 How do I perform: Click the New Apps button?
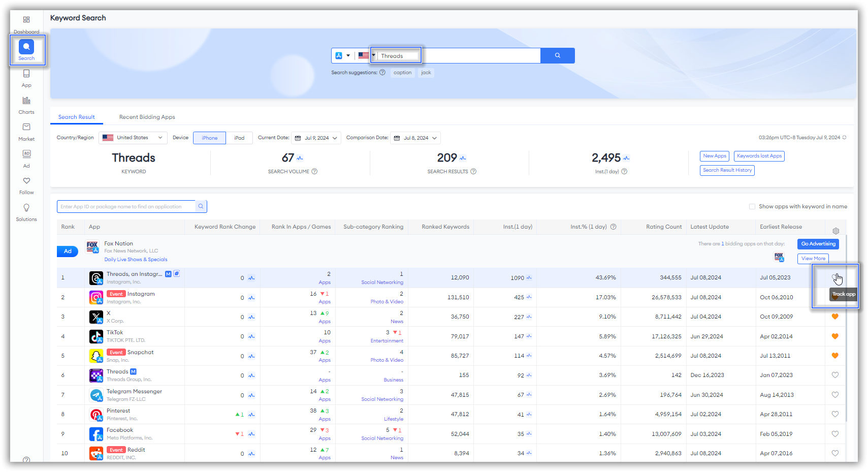click(x=715, y=156)
